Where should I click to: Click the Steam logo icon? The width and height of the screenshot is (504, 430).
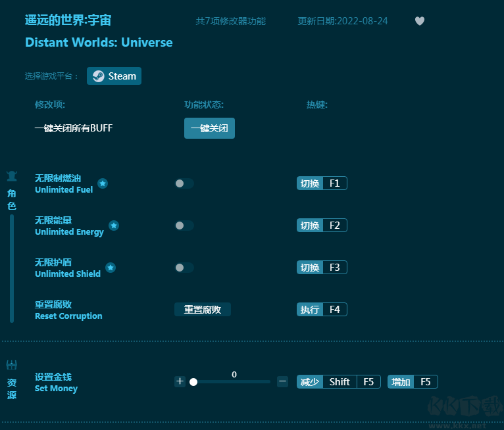point(98,76)
